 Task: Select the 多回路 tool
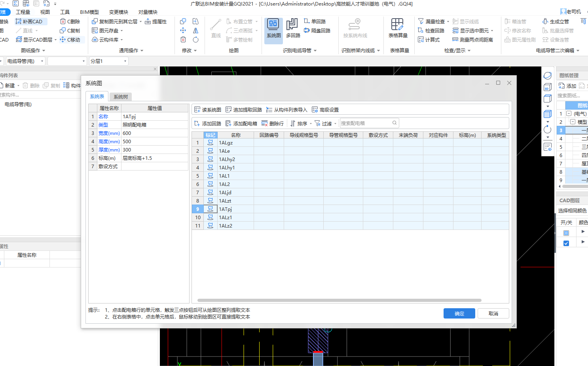pyautogui.click(x=293, y=28)
